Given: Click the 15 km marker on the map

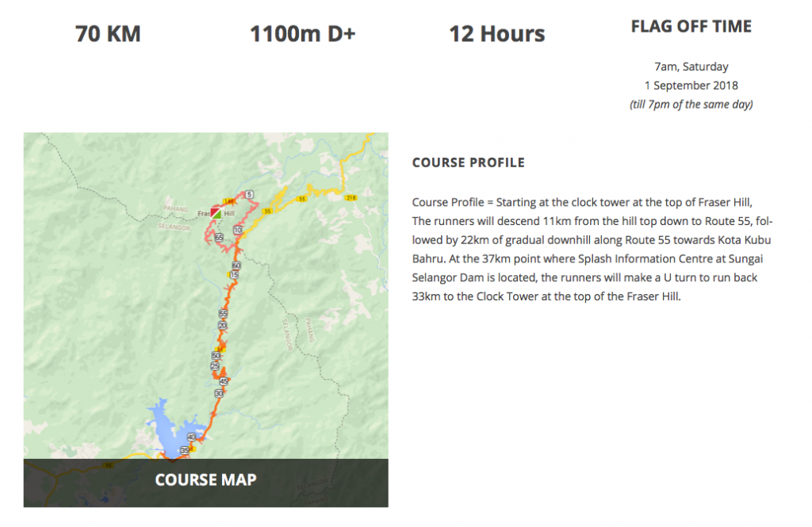Looking at the screenshot, I should 234,275.
